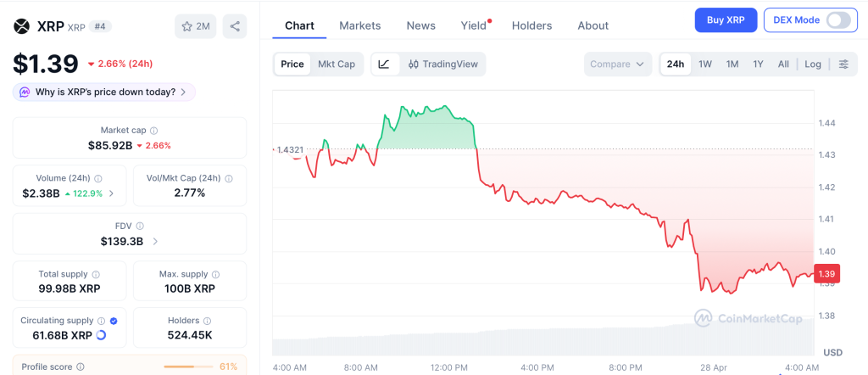Click the Market cap info icon
The height and width of the screenshot is (375, 868).
click(153, 131)
